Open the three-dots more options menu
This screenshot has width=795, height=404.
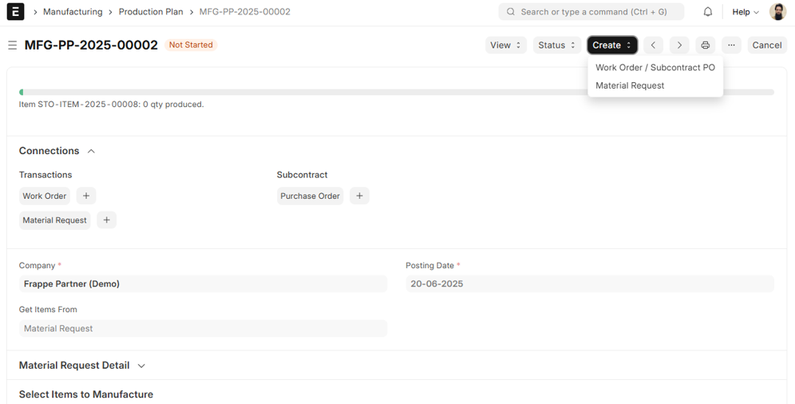tap(732, 45)
